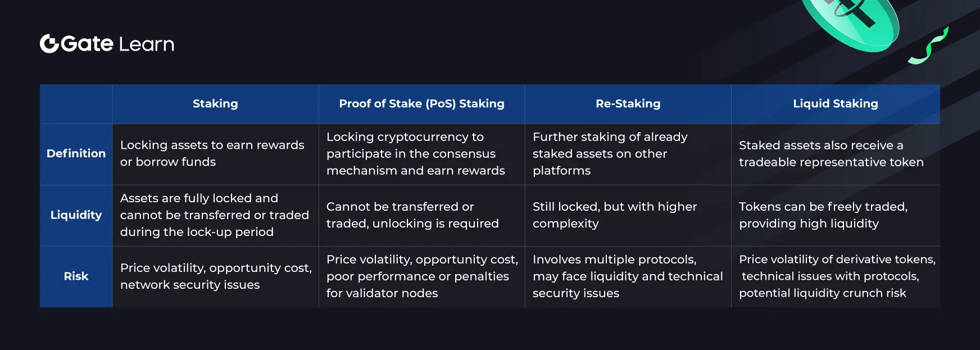Click the Re-Staking column header

click(x=628, y=104)
